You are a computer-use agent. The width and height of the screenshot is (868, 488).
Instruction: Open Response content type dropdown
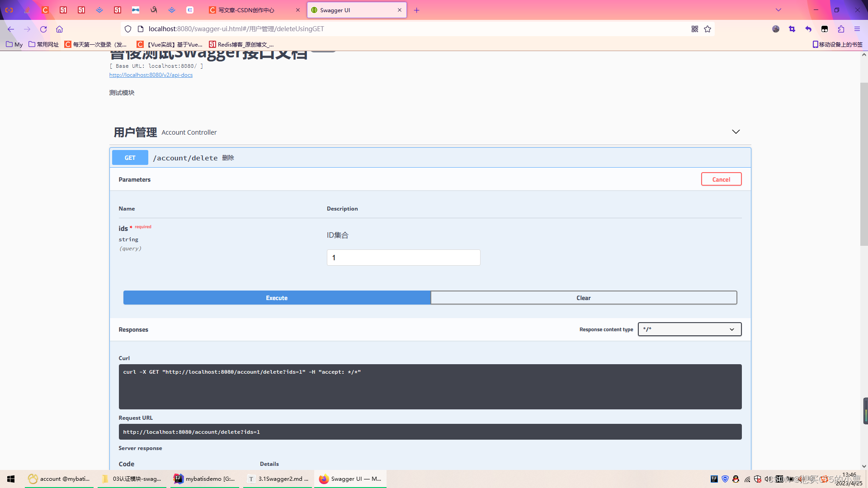pyautogui.click(x=689, y=329)
